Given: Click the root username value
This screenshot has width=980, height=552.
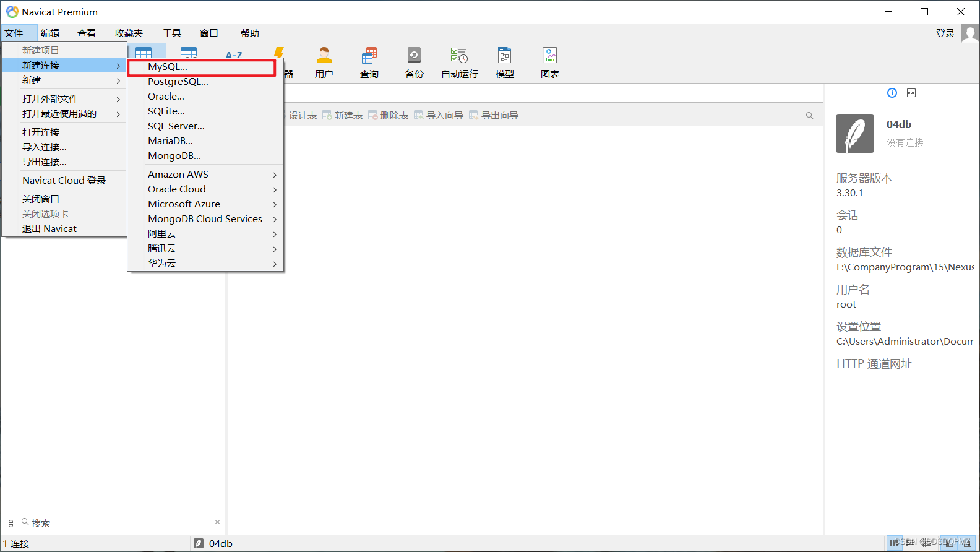Looking at the screenshot, I should click(846, 304).
